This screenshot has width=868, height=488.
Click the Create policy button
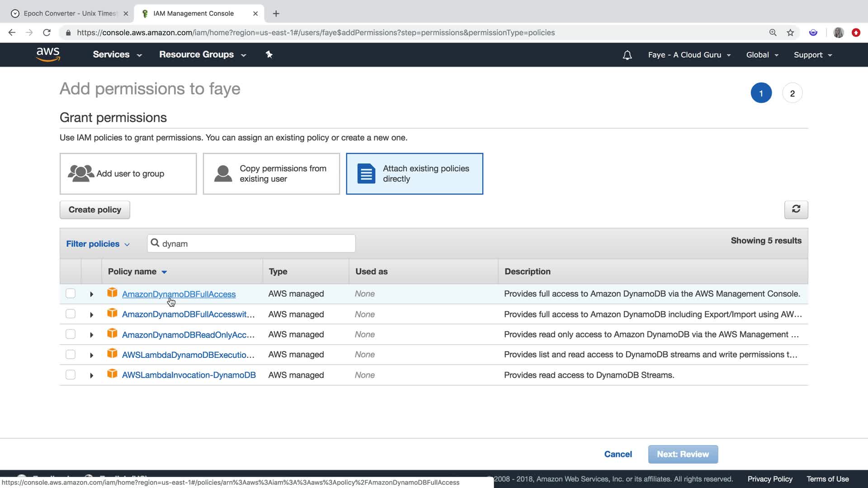pyautogui.click(x=94, y=210)
